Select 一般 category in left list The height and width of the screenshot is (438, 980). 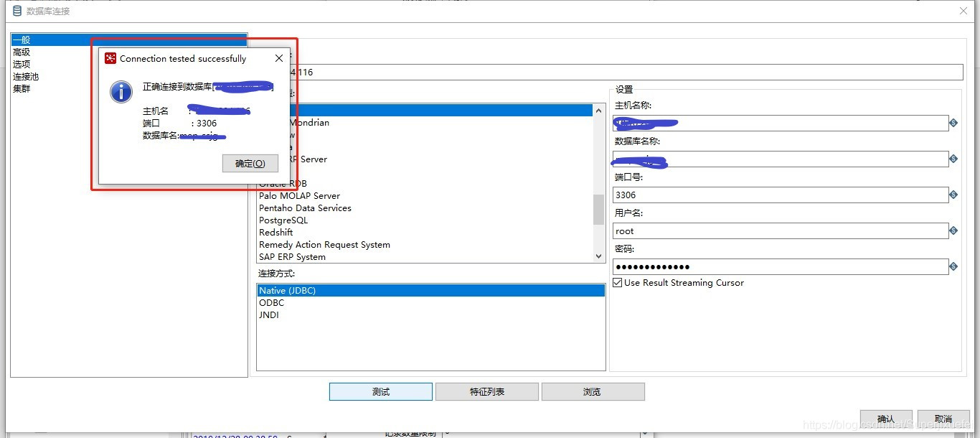129,39
